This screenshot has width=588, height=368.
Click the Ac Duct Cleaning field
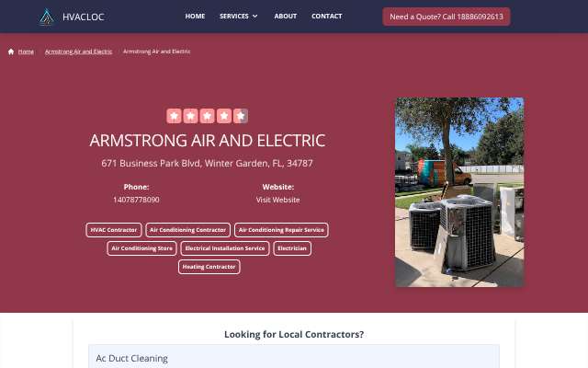coord(294,358)
